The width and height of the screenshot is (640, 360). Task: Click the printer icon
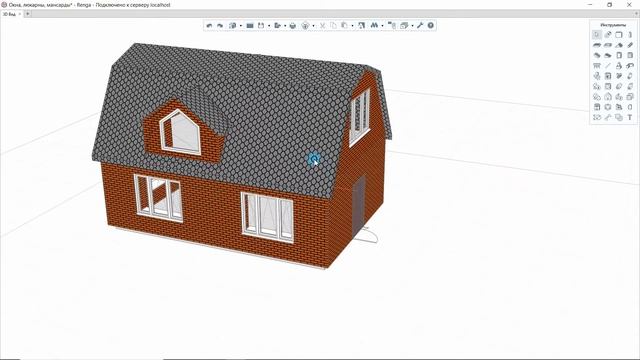click(293, 26)
